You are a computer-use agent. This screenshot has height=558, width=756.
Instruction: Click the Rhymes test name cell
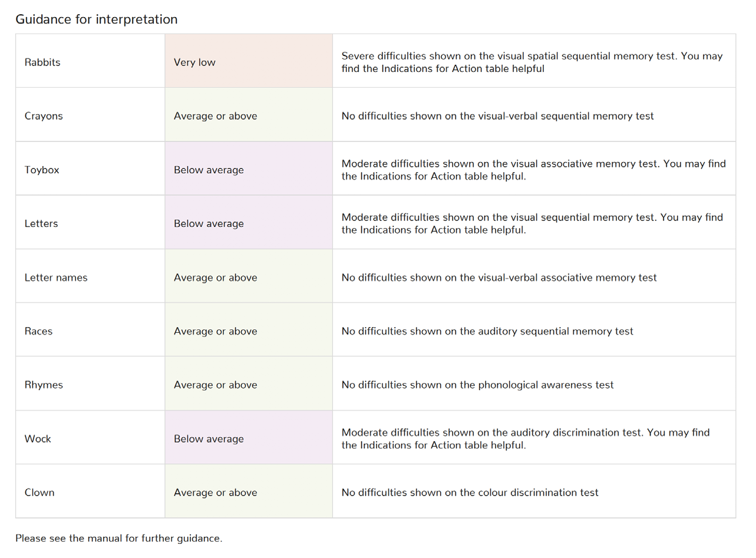tap(90, 384)
